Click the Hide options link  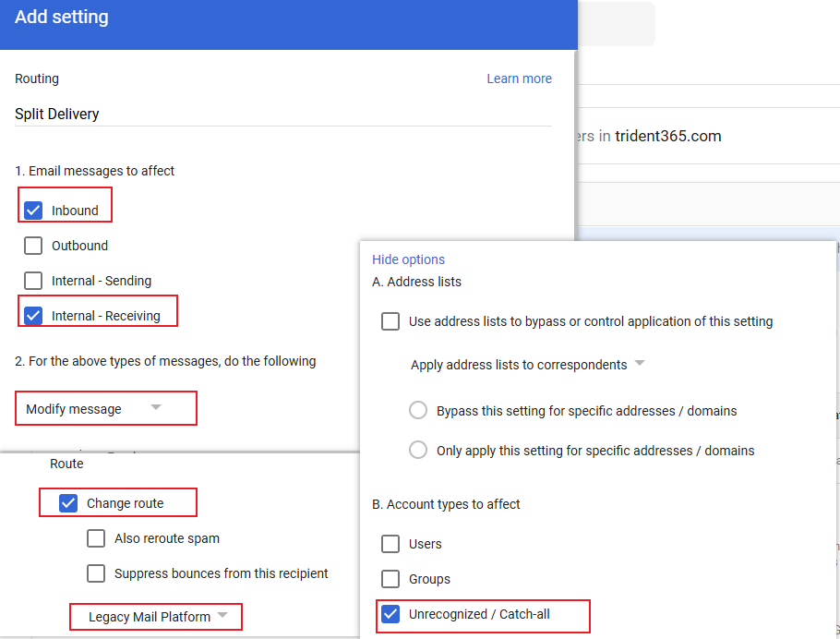click(408, 259)
